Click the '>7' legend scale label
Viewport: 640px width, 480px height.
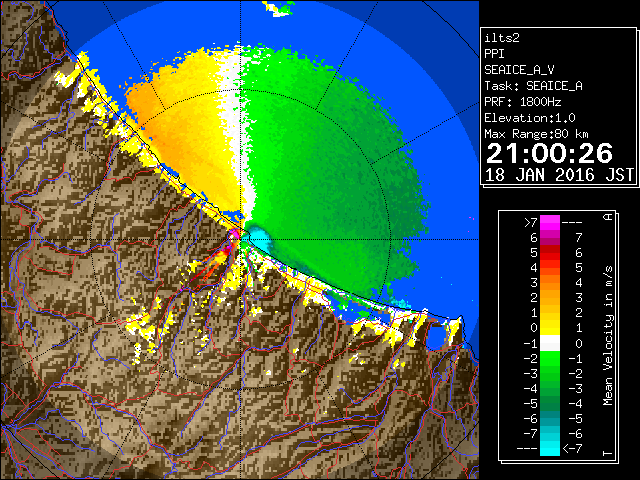(531, 222)
